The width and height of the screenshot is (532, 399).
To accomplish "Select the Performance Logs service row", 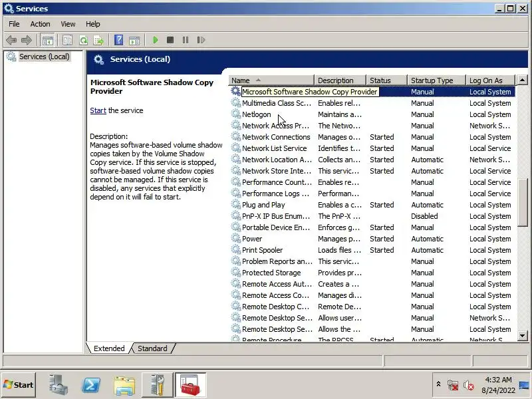I will [372, 194].
